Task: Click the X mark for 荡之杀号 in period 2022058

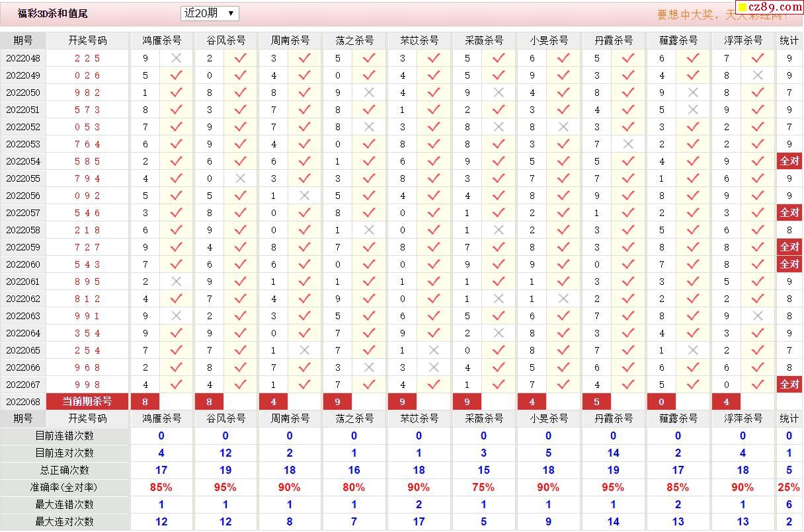Action: point(369,230)
